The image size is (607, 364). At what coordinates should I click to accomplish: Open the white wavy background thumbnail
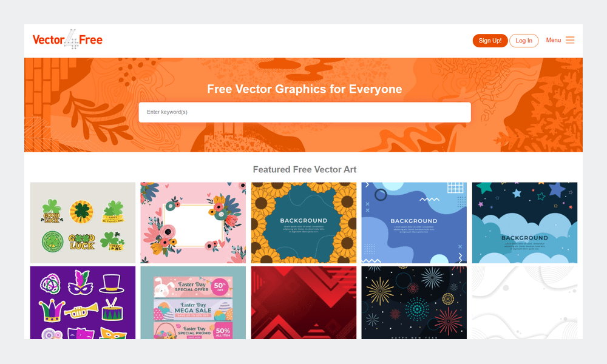pyautogui.click(x=524, y=303)
